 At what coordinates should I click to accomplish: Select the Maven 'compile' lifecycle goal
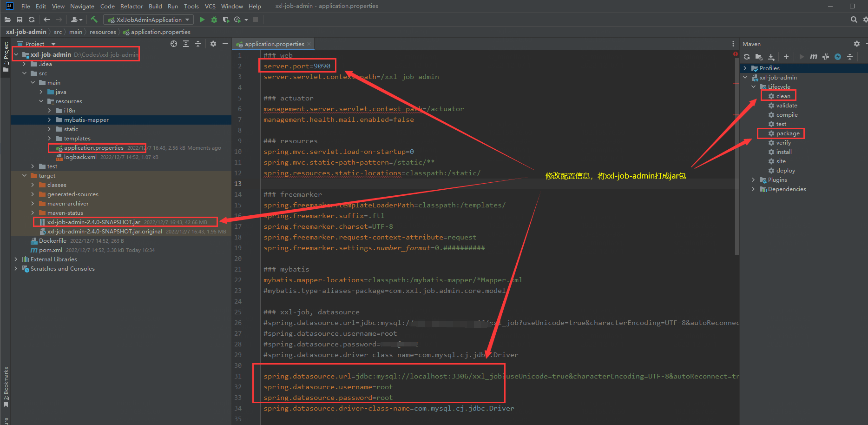[x=787, y=115]
